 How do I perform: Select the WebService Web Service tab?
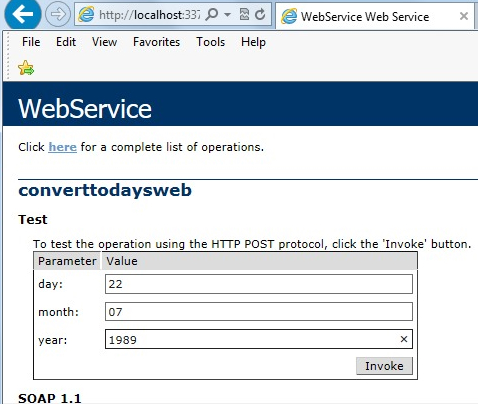(374, 16)
